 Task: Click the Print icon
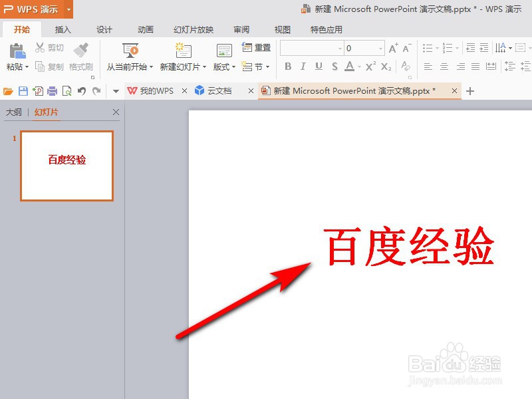click(53, 91)
